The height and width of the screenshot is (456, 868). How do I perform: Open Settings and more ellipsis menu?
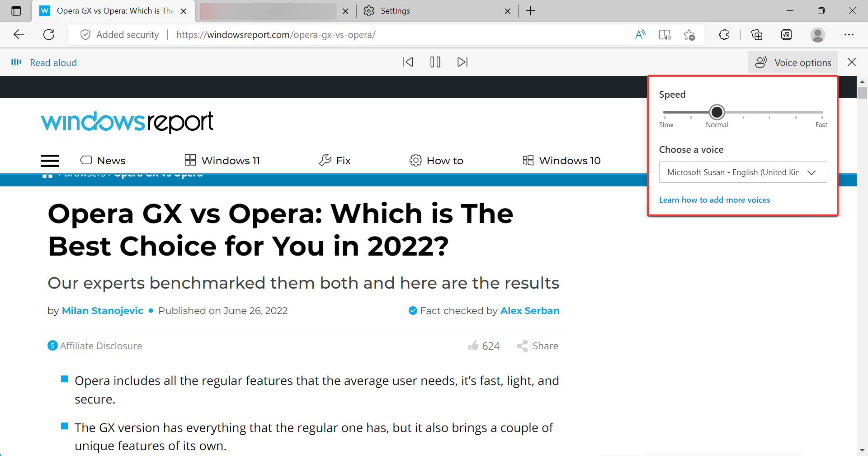849,35
